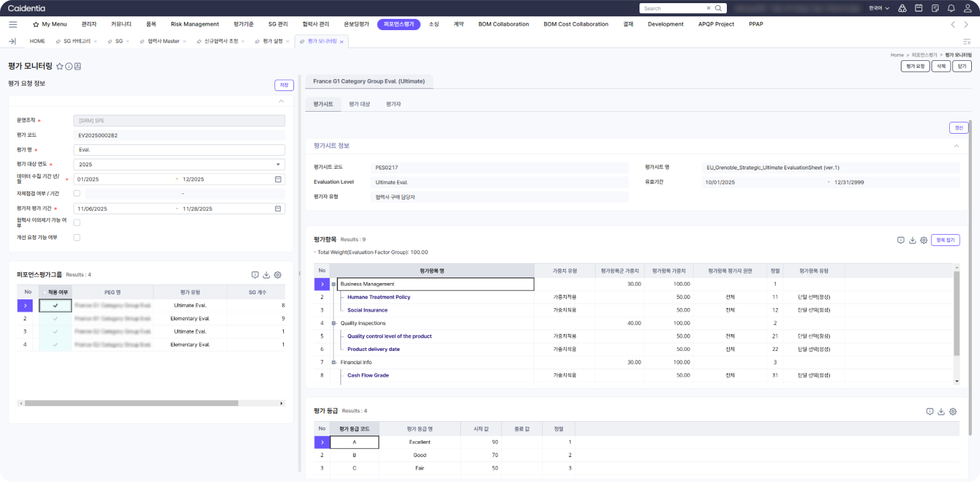The height and width of the screenshot is (482, 980).
Task: Open calendar picker for 평가자 평가 기간
Action: [x=278, y=209]
